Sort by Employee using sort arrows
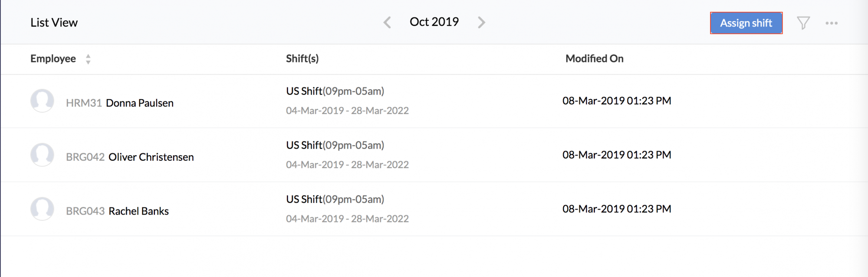The height and width of the screenshot is (277, 868). pos(88,59)
